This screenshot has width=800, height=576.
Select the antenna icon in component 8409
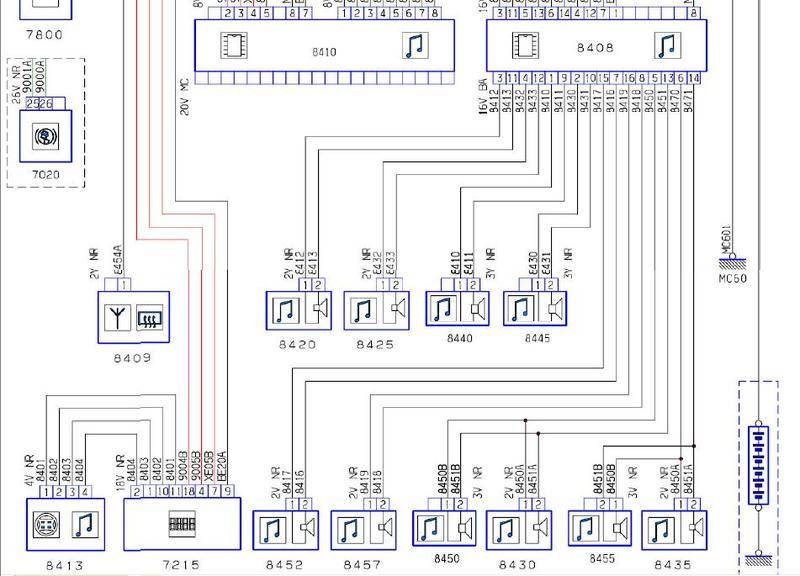[x=116, y=317]
